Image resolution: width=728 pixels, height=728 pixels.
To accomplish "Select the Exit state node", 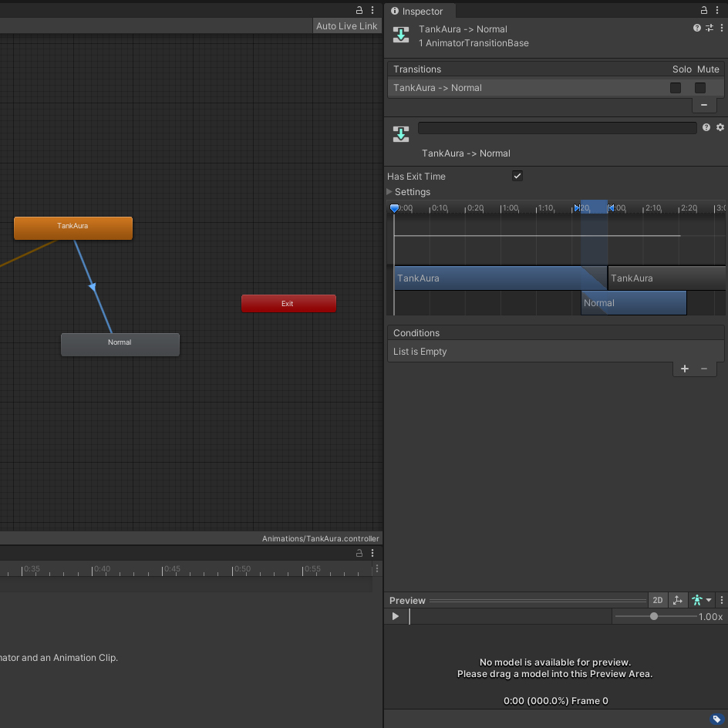I will coord(288,303).
